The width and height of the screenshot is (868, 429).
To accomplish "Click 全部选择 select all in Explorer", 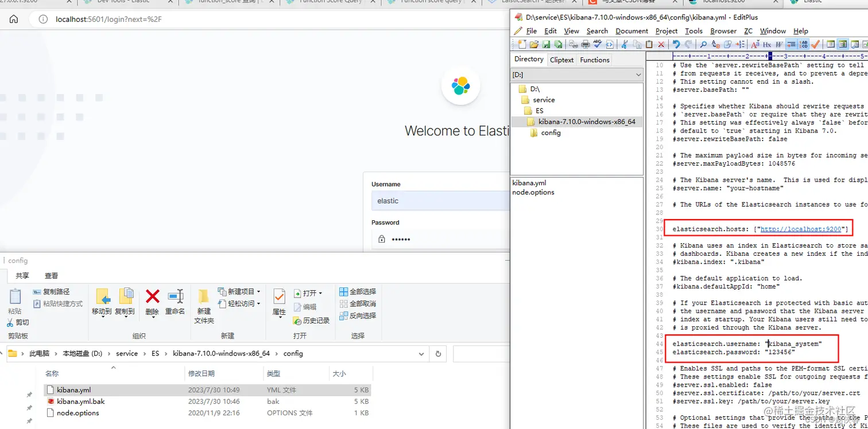I will point(358,292).
